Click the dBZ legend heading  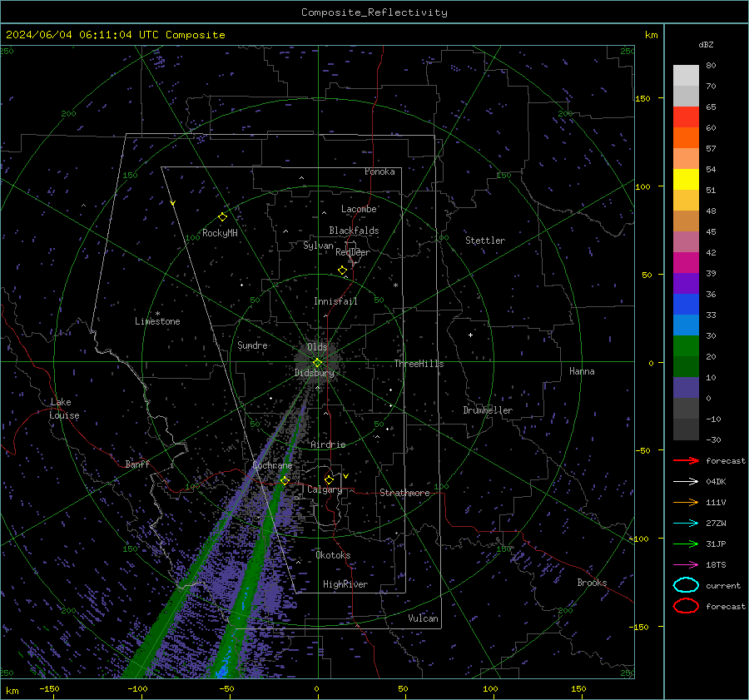pyautogui.click(x=706, y=44)
